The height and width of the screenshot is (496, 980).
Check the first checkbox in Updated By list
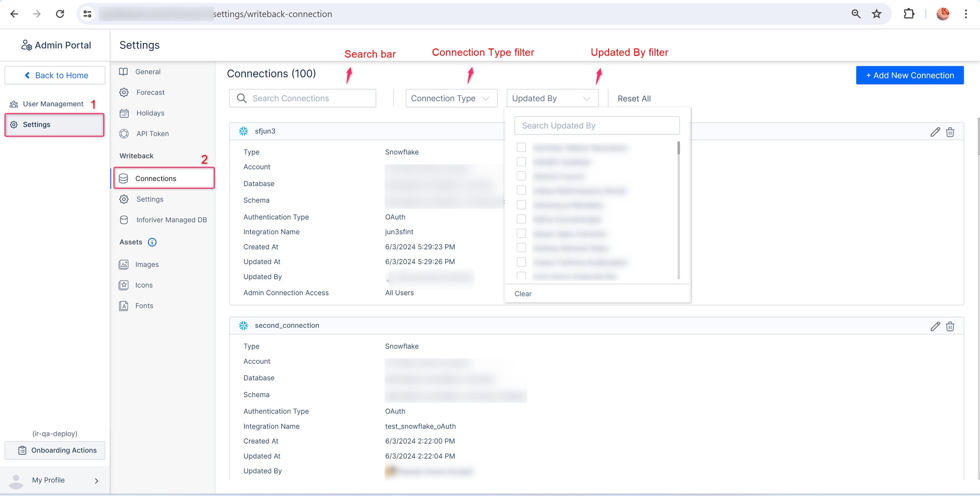pos(521,147)
